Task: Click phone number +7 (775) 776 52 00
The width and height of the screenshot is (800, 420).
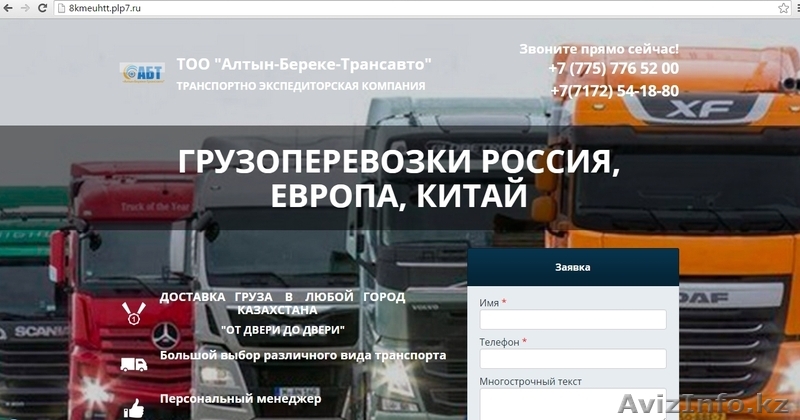Action: tap(614, 68)
